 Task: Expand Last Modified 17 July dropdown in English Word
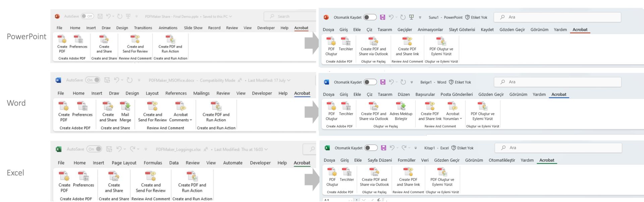click(x=288, y=80)
